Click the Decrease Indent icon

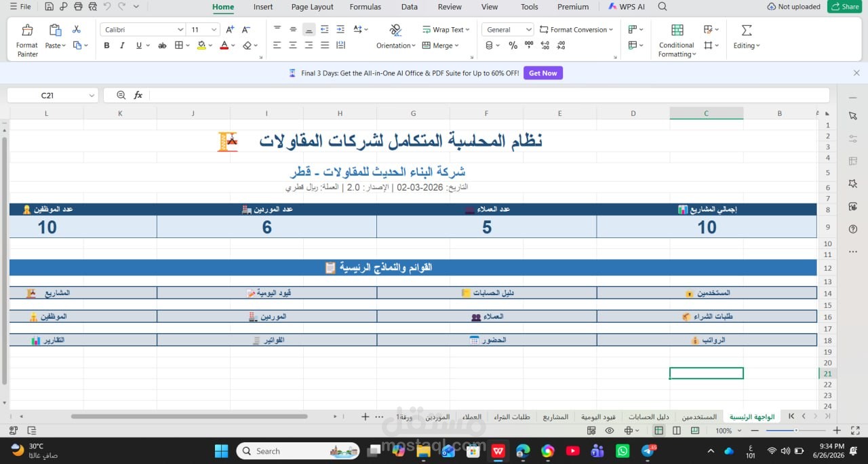point(325,29)
